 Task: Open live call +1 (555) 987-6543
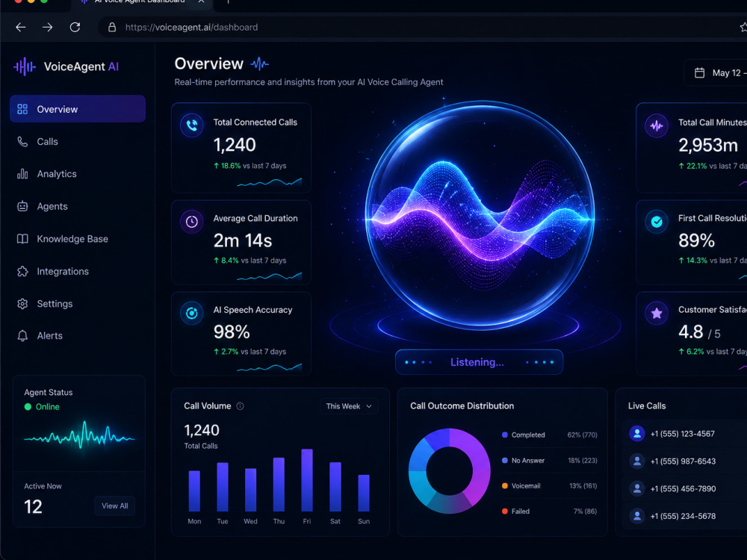point(684,461)
